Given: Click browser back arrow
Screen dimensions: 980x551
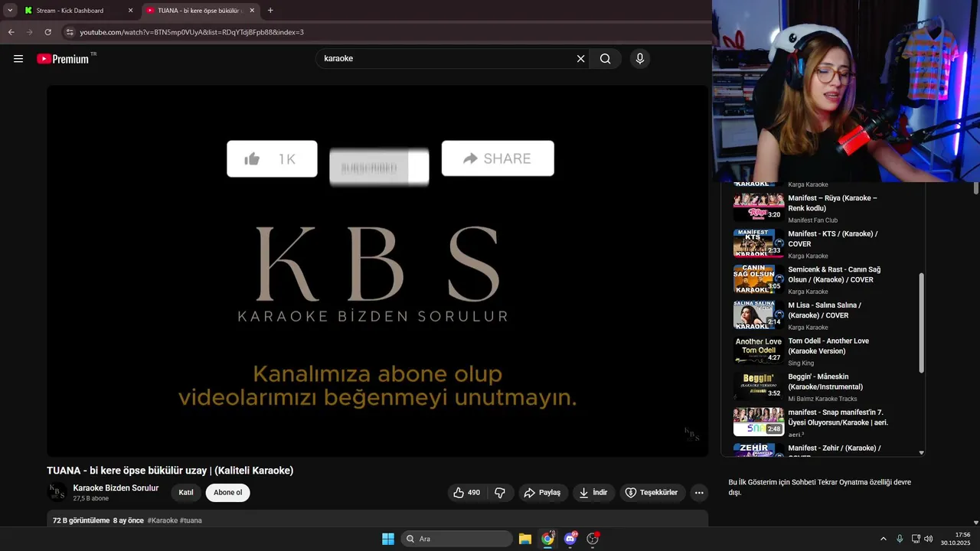Looking at the screenshot, I should pos(11,32).
